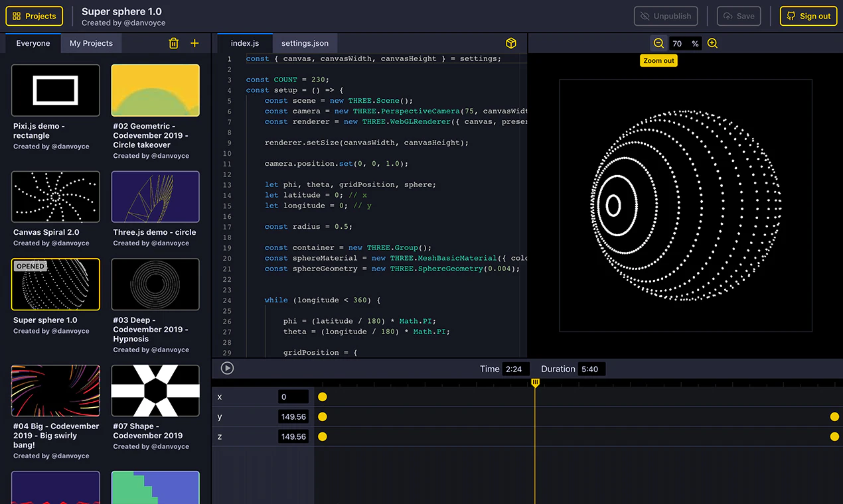Click the Unpublish button

coord(666,16)
